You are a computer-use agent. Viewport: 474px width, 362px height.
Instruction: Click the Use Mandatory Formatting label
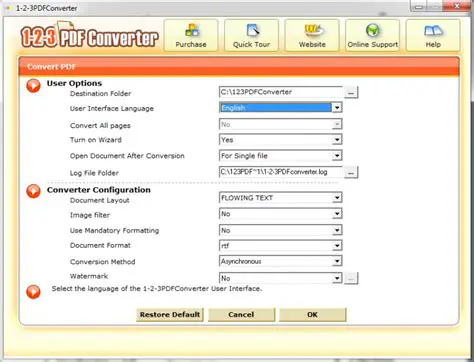pos(114,231)
